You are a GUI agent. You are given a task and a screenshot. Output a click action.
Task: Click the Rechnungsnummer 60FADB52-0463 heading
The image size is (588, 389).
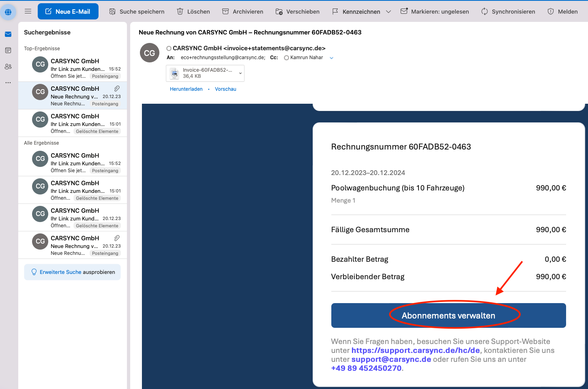[x=401, y=147]
